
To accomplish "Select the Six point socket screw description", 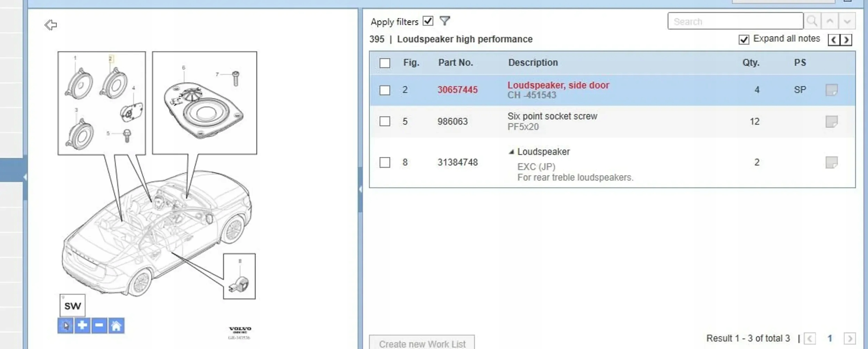I will [x=552, y=116].
